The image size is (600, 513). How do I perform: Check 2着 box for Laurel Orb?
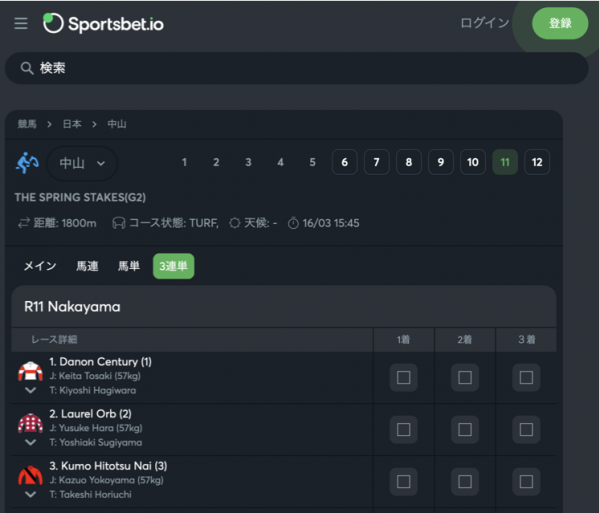464,430
